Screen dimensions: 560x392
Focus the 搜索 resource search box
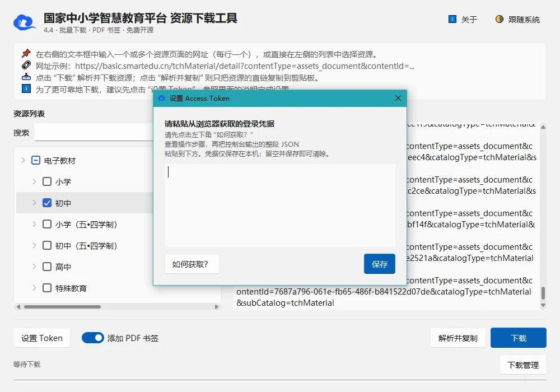tap(94, 133)
